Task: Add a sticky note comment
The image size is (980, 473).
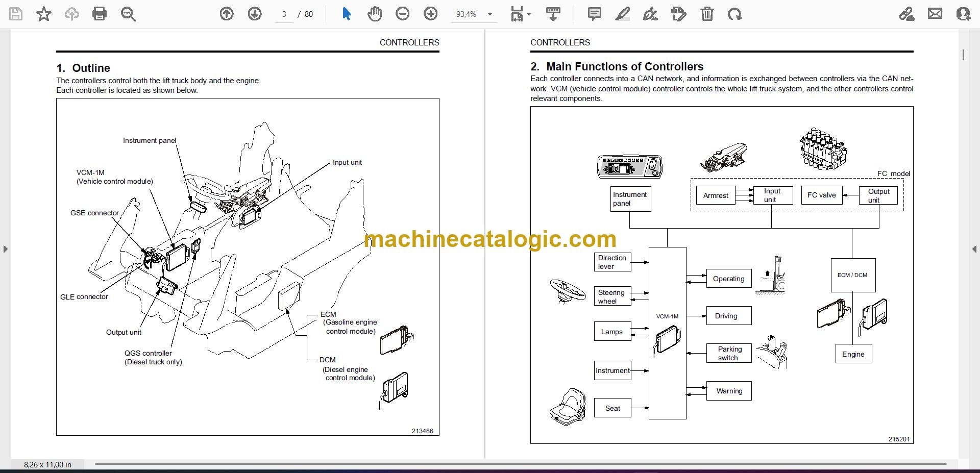Action: point(594,14)
